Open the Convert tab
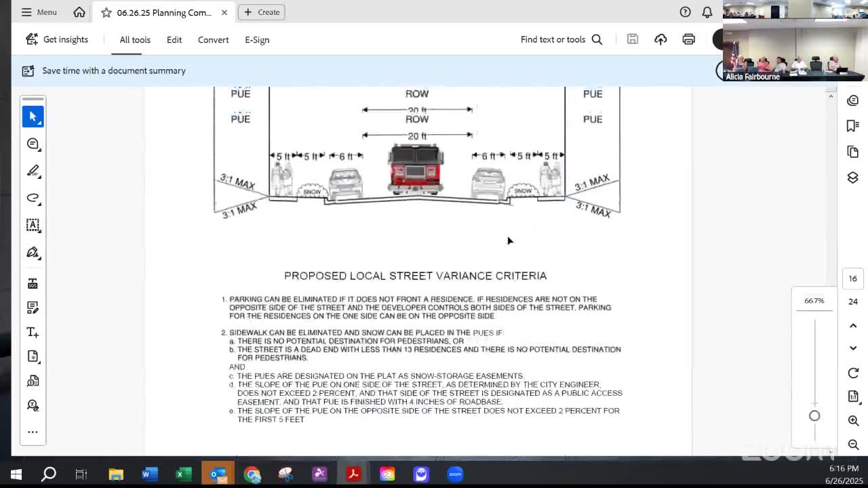This screenshot has width=868, height=488. pos(213,39)
